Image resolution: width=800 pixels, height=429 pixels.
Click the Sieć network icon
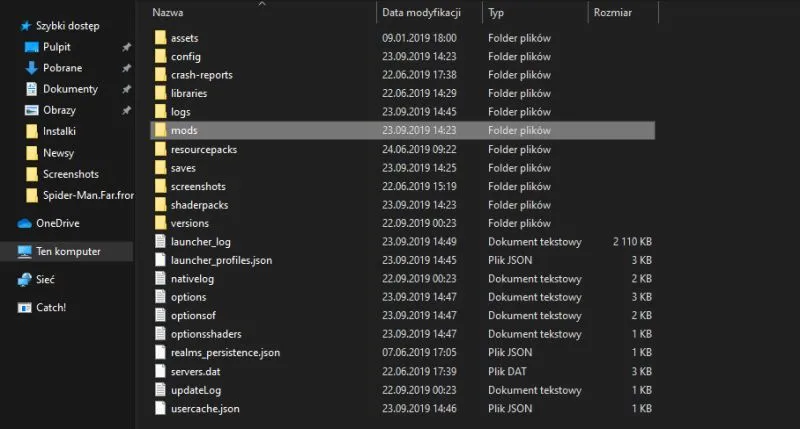tap(25, 280)
